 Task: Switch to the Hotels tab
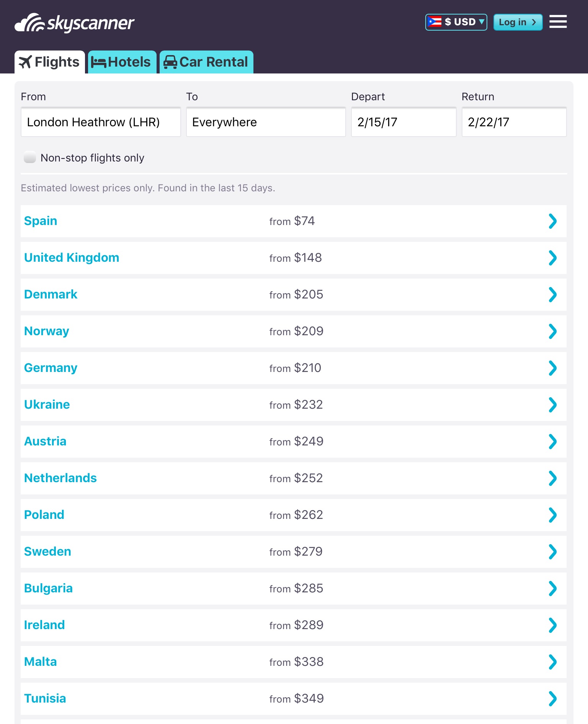pyautogui.click(x=122, y=62)
